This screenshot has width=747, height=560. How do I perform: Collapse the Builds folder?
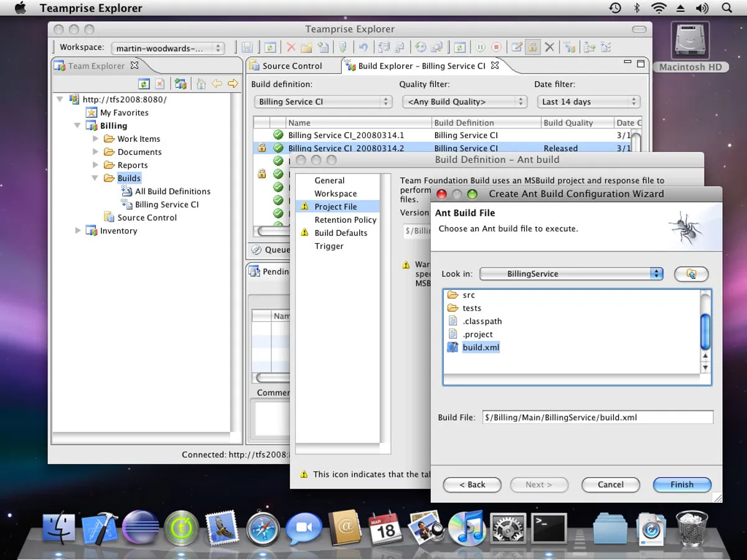(95, 178)
